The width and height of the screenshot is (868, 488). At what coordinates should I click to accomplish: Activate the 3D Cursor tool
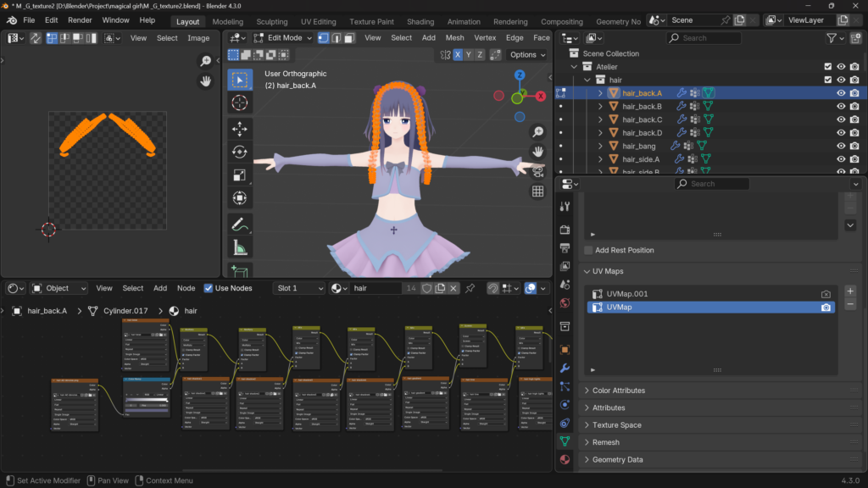240,103
